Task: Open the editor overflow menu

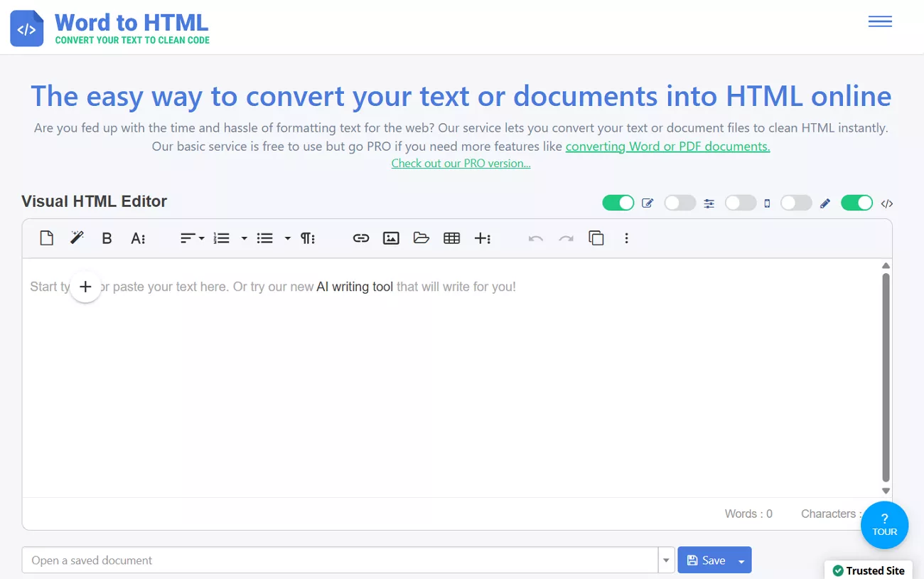Action: click(626, 238)
